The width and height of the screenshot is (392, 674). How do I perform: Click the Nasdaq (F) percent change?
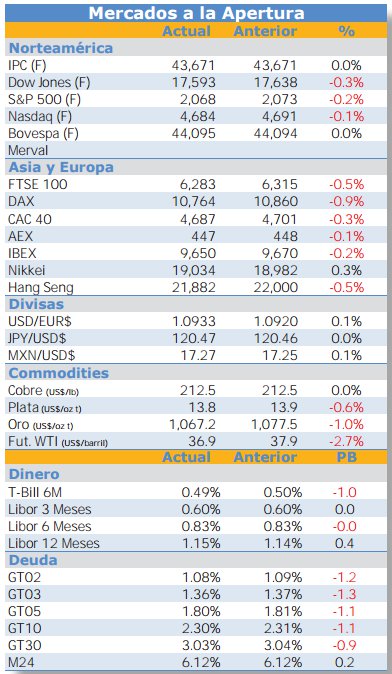click(x=346, y=116)
